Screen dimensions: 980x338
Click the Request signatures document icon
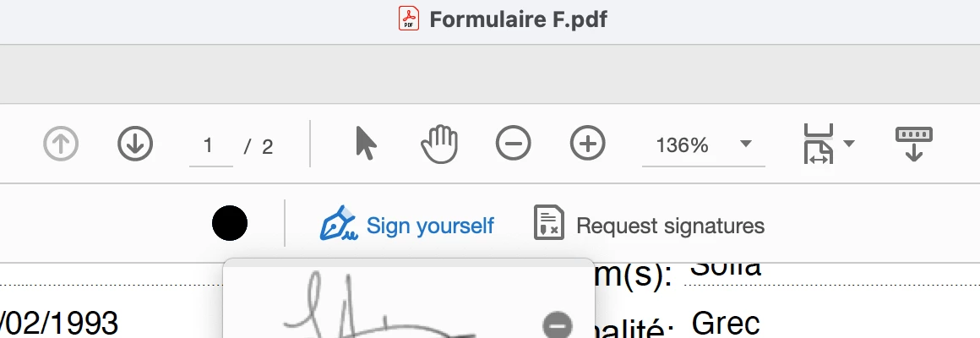(549, 223)
